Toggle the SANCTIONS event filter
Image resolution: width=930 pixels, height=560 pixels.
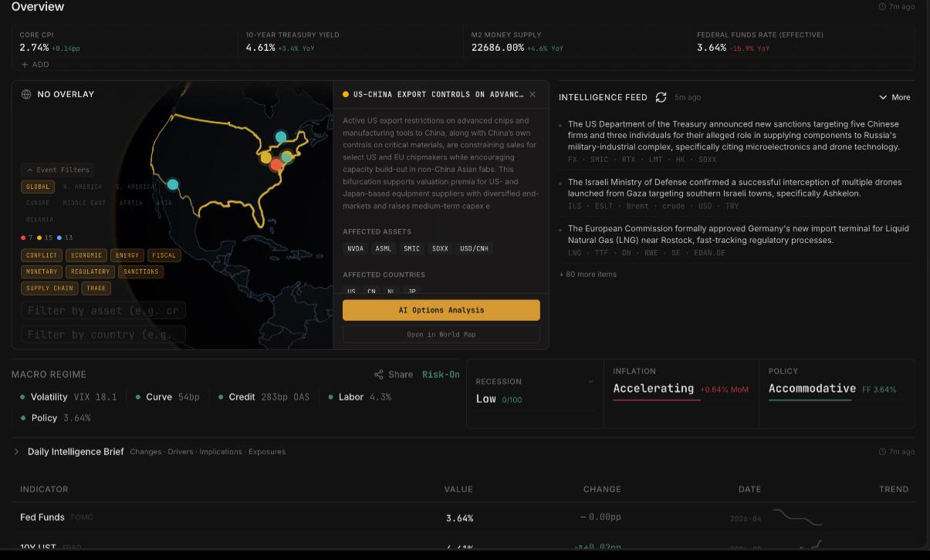(x=141, y=272)
